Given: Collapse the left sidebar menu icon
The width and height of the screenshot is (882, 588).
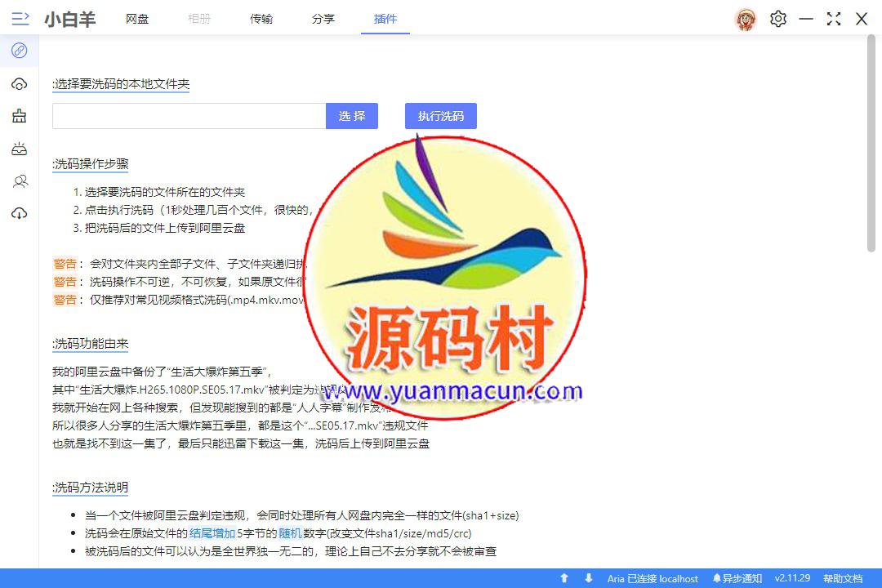Looking at the screenshot, I should (x=20, y=19).
